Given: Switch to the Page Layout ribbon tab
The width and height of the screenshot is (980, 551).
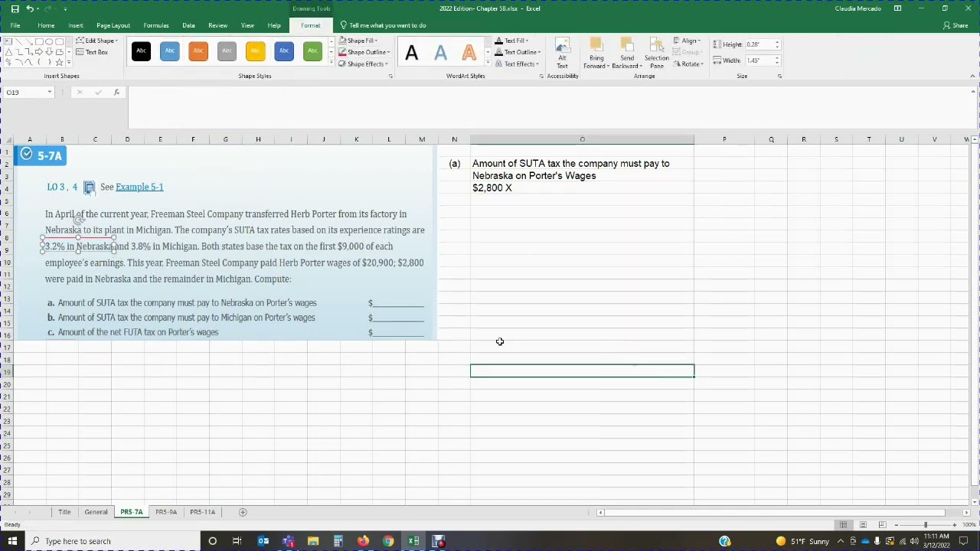Looking at the screenshot, I should 113,25.
